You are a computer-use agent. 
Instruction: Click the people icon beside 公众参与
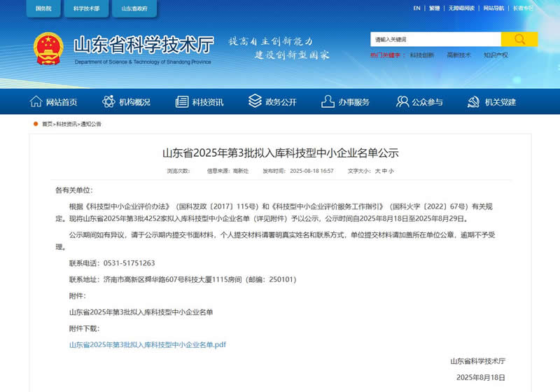[x=402, y=102]
